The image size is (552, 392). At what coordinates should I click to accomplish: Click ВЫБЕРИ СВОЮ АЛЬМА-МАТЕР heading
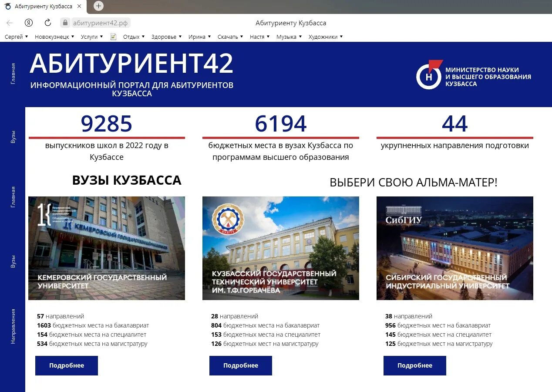click(x=414, y=182)
